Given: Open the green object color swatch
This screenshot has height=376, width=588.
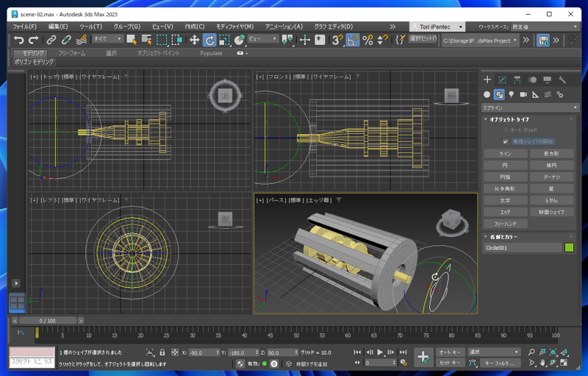Looking at the screenshot, I should click(569, 248).
